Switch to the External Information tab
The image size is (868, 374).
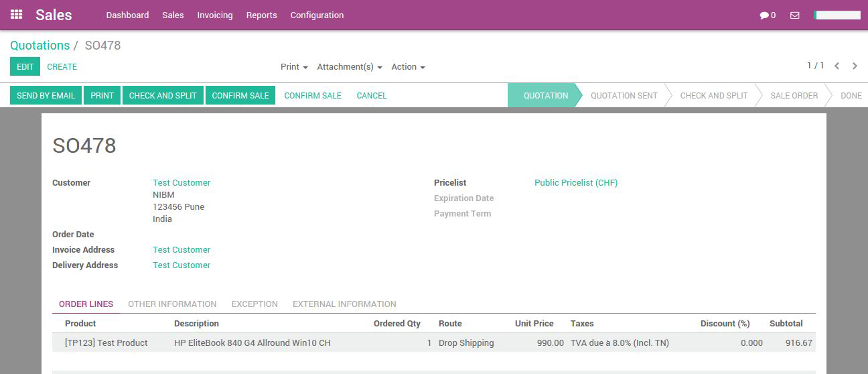pos(344,304)
